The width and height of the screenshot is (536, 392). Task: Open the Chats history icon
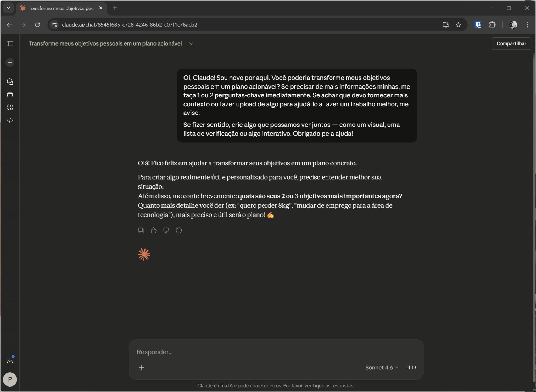[x=10, y=82]
